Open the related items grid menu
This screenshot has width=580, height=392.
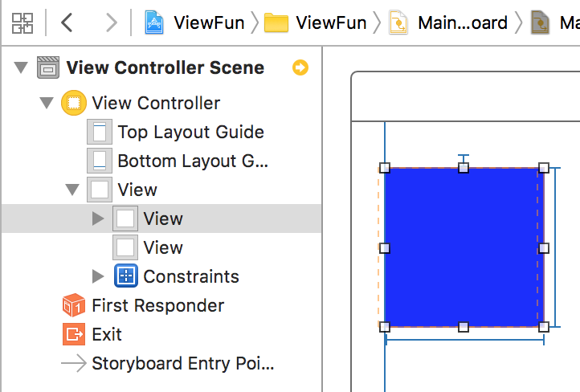click(x=22, y=23)
